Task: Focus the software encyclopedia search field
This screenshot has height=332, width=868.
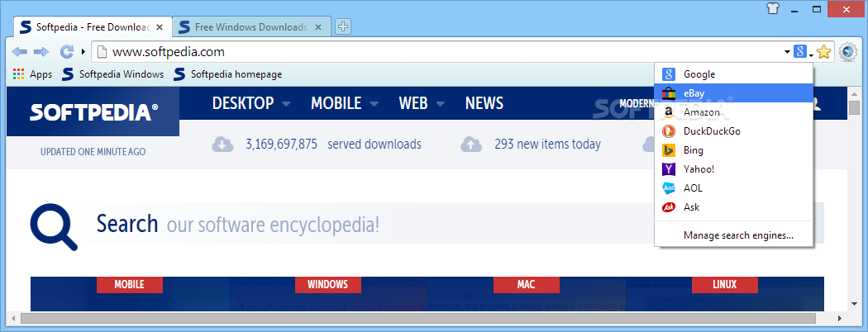Action: pos(454,224)
